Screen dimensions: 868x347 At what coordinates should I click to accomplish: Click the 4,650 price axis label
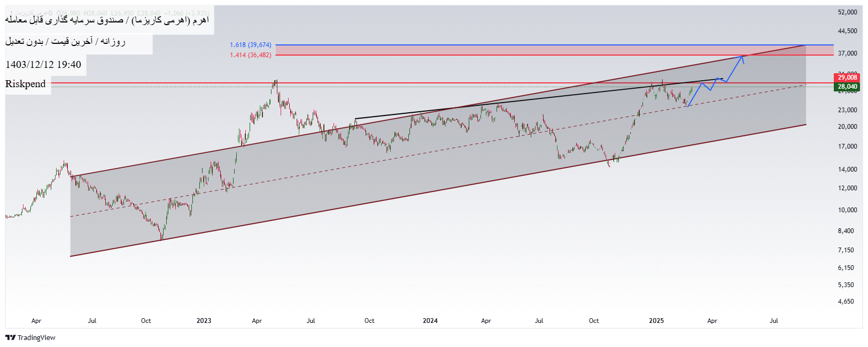click(846, 302)
